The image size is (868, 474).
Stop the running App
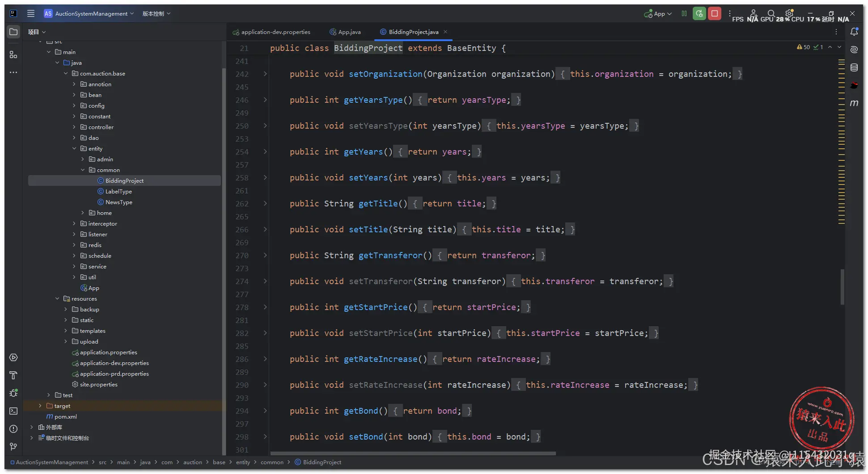tap(715, 13)
